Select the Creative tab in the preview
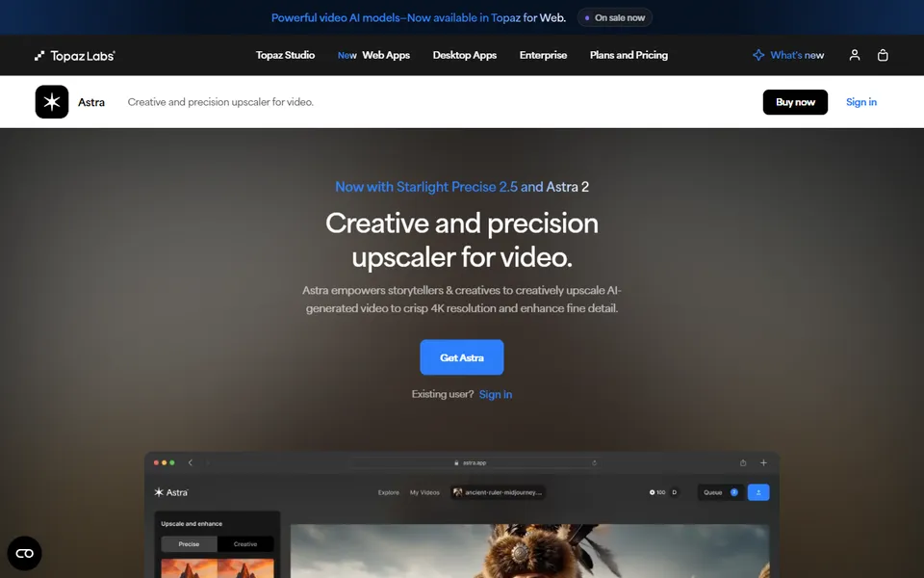924x578 pixels. pyautogui.click(x=245, y=544)
